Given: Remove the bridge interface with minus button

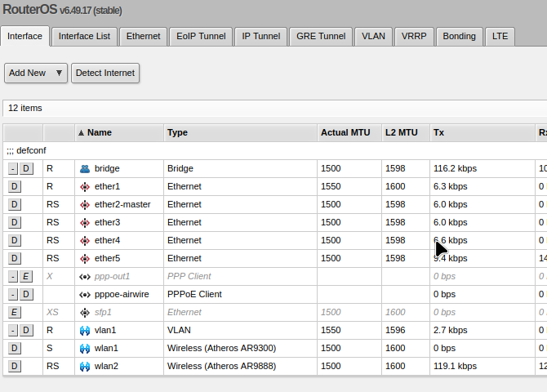Looking at the screenshot, I should tap(12, 168).
